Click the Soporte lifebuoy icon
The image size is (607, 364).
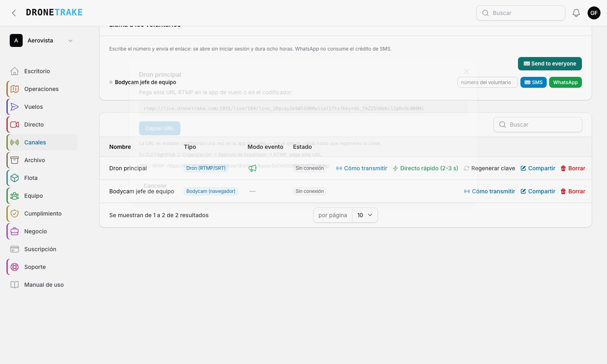(15, 267)
